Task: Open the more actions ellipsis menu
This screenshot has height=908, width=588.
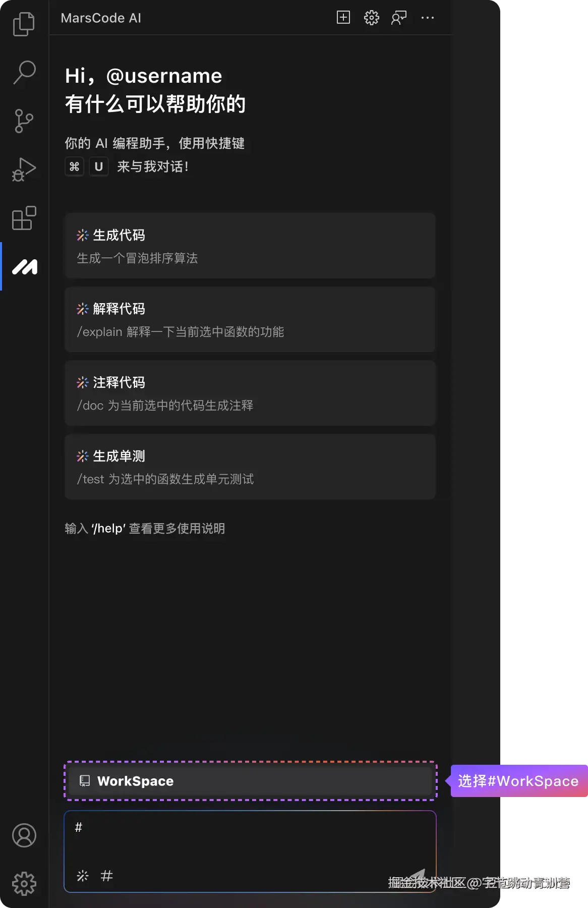Action: (428, 18)
